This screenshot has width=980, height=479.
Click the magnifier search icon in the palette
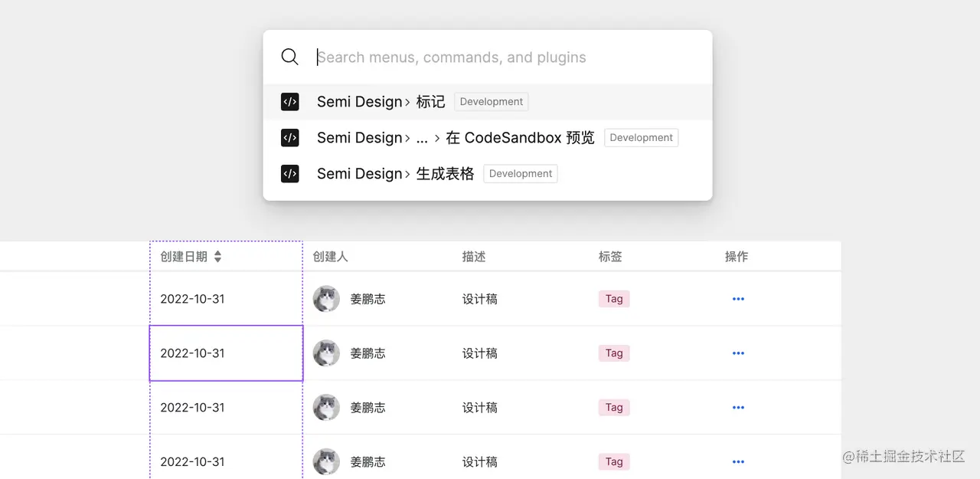click(289, 57)
